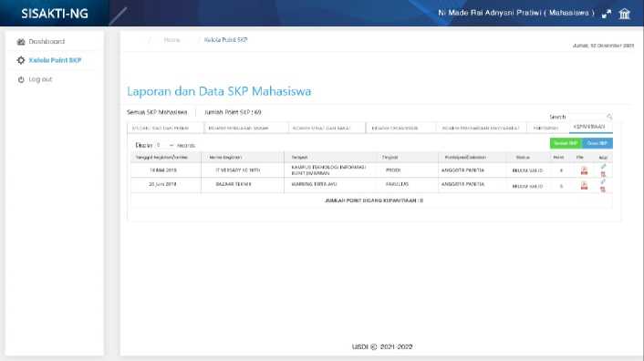Click the Jumlah Point SKP total text
Viewport: 644px width, 361px height.
[x=233, y=112]
